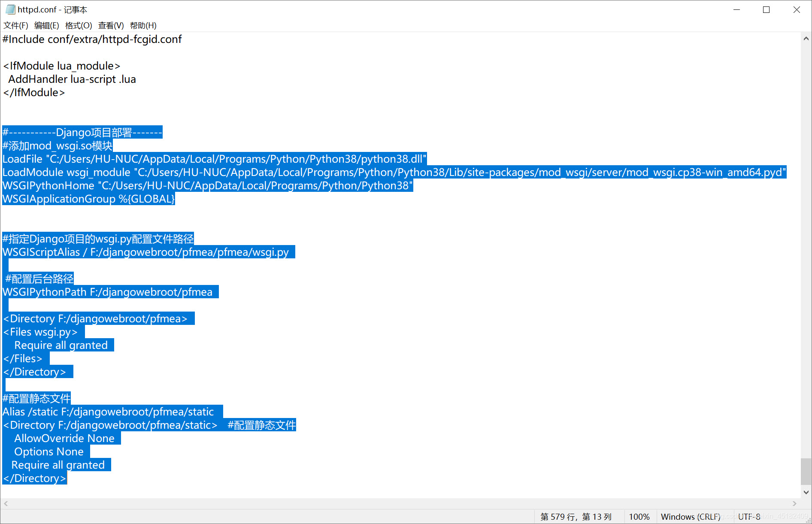
Task: Click the standalone "#配置静态文件" comment line
Action: pyautogui.click(x=36, y=398)
